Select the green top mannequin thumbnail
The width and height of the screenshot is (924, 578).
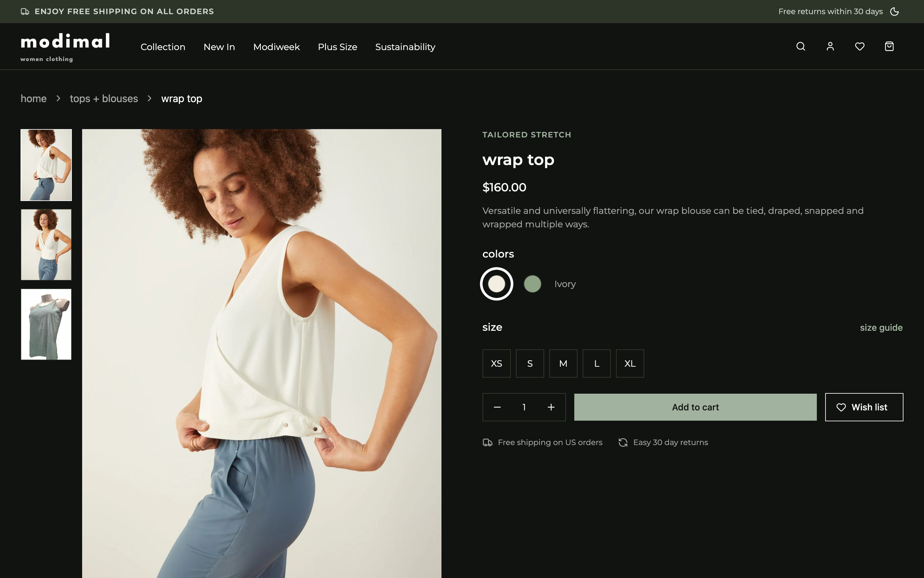point(46,324)
